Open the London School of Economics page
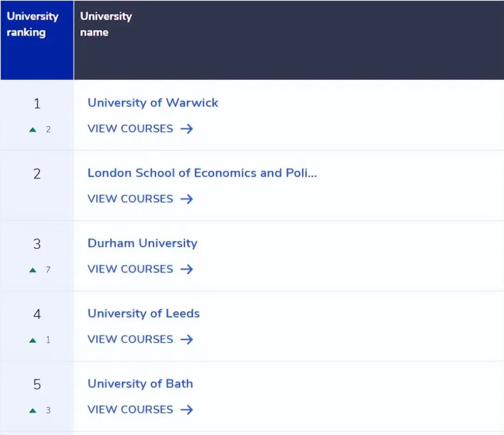 [x=202, y=173]
